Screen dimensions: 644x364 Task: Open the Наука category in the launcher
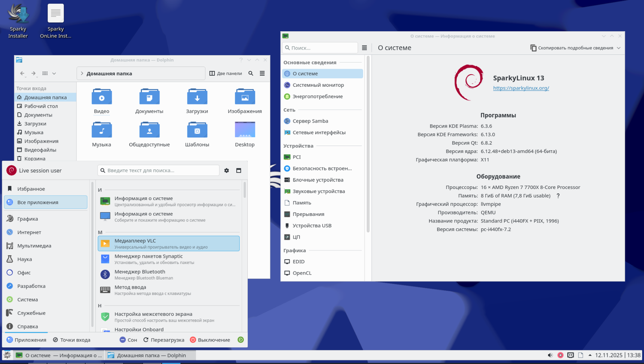[46, 259]
